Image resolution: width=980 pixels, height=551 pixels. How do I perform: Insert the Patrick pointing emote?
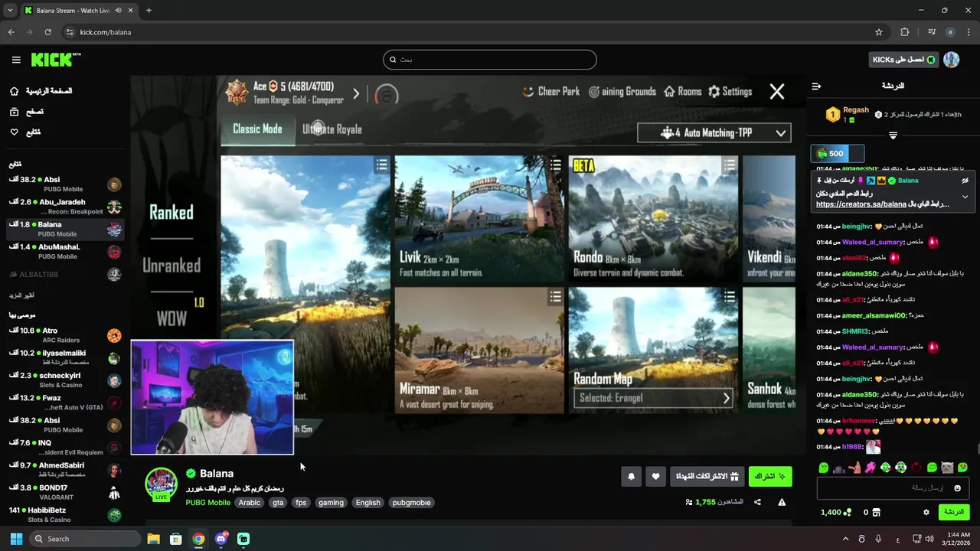(x=854, y=468)
